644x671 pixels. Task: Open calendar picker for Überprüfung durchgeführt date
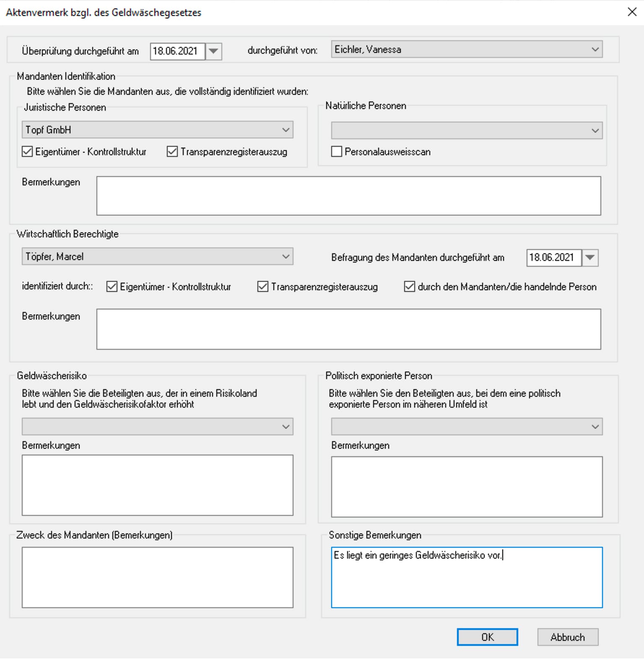213,51
